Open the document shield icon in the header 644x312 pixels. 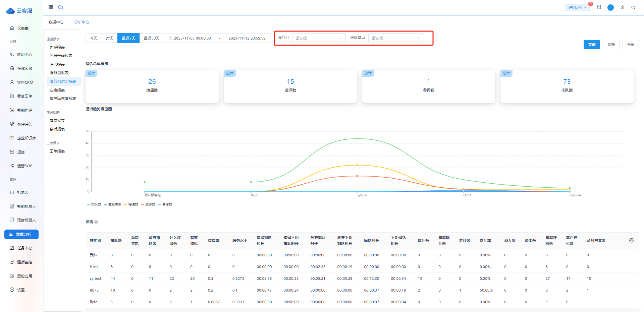[599, 7]
